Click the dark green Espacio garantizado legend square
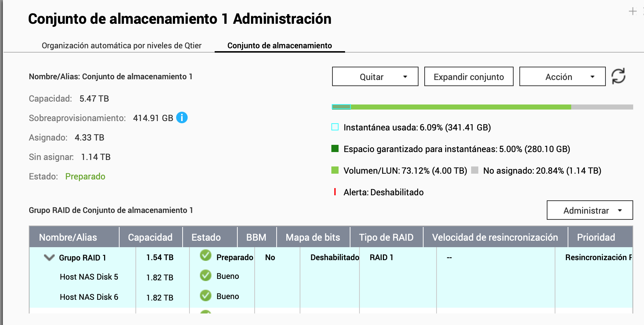Viewport: 644px width, 325px height. [x=335, y=149]
